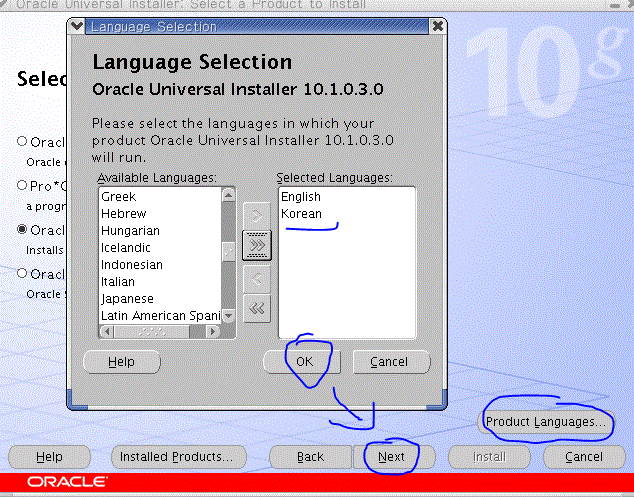Screen dimensions: 634x497
Task: Select the first Oracle product radio button
Action: (22, 142)
